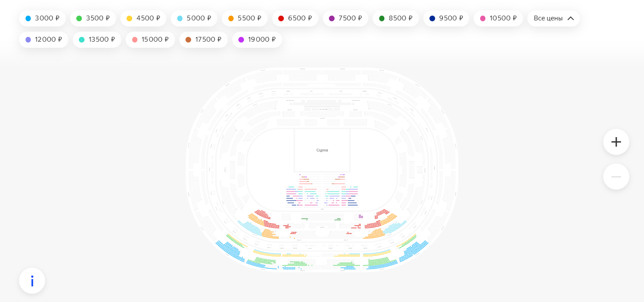644x302 pixels.
Task: Choose the 8500 ₽ price chip
Action: (396, 18)
